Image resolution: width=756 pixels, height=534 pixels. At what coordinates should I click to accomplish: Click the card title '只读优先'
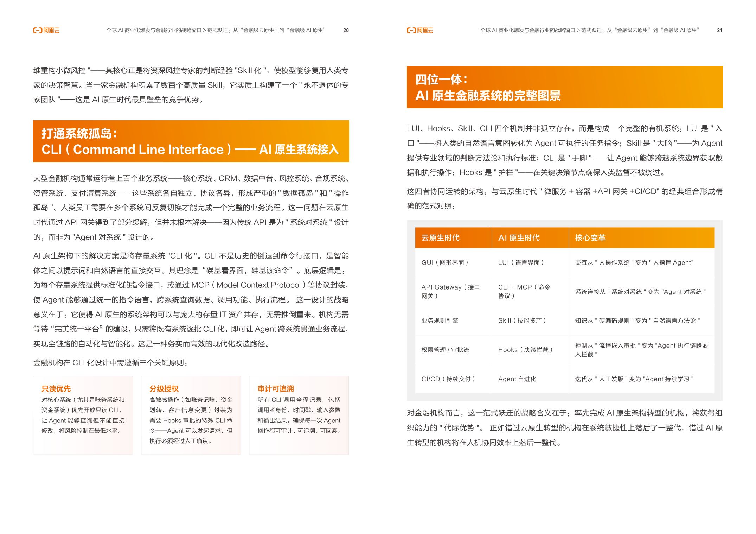tap(56, 388)
